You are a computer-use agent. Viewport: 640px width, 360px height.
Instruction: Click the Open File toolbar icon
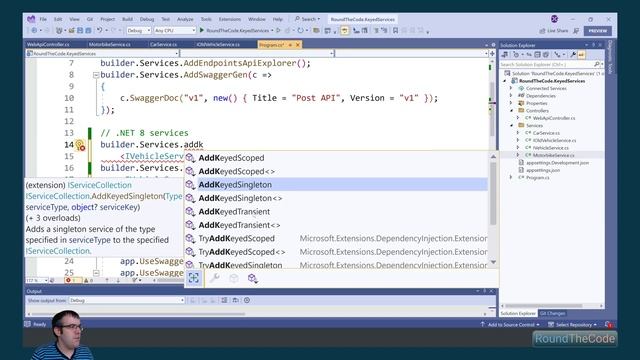pos(71,30)
